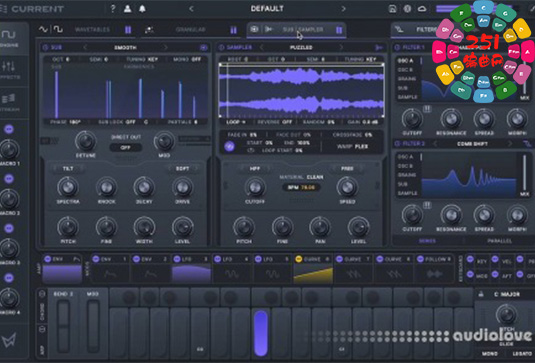Go to previous preset before DEFAULT
The height and width of the screenshot is (363, 535).
pos(191,9)
